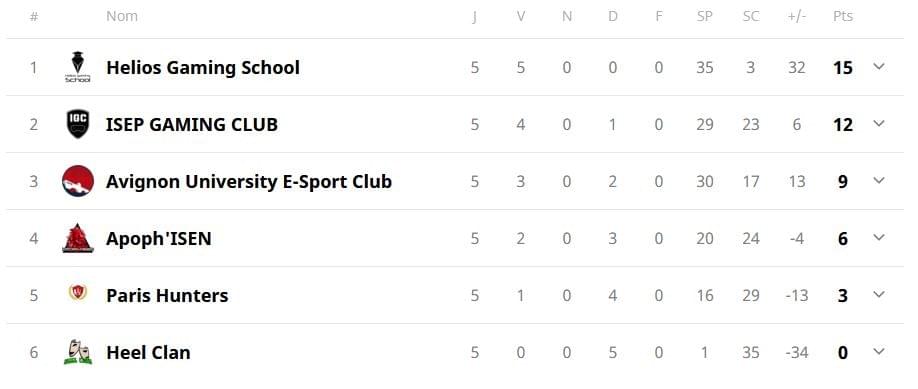Expand the Heel Clan row chevron
This screenshot has width=918, height=389.
pos(878,352)
